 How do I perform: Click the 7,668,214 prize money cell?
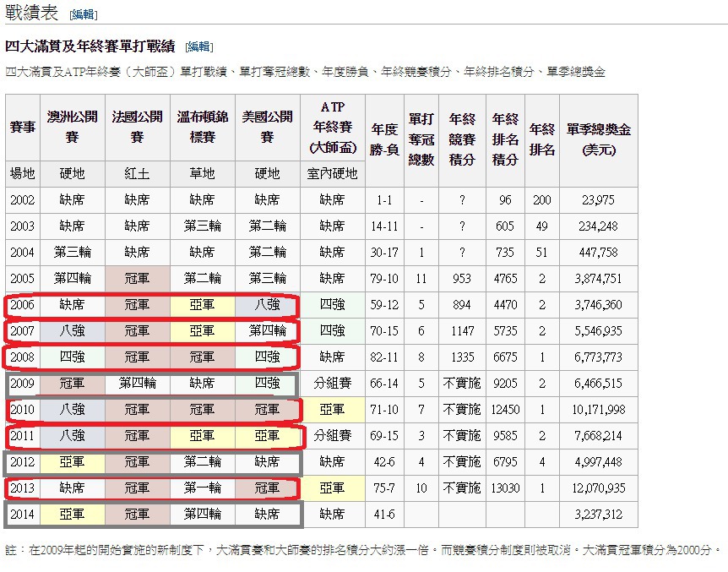[x=599, y=435]
